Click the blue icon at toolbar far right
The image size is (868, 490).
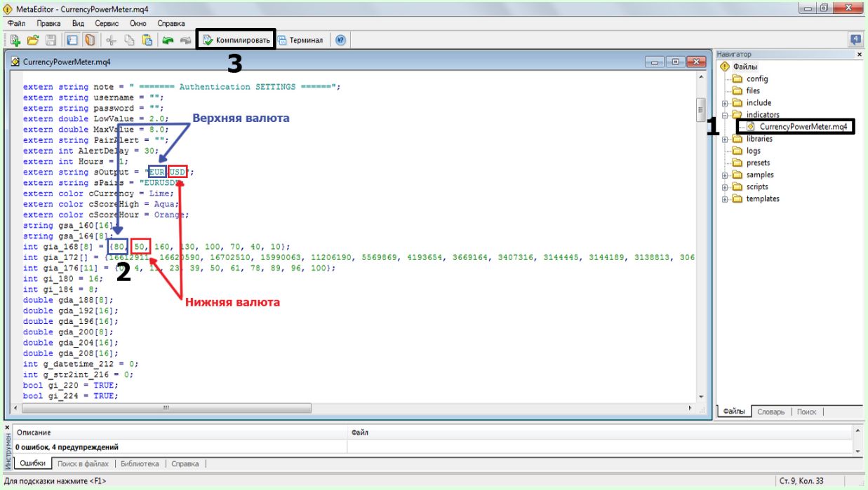855,40
